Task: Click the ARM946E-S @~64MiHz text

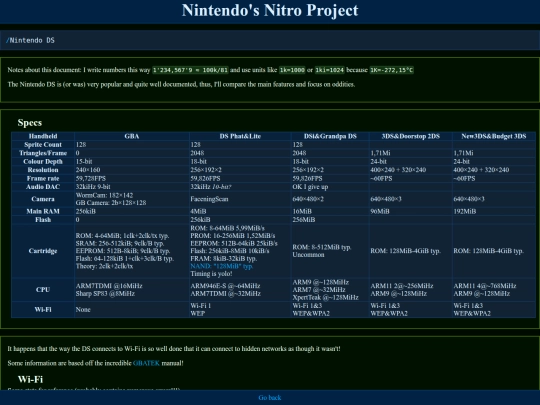Action: pos(225,286)
